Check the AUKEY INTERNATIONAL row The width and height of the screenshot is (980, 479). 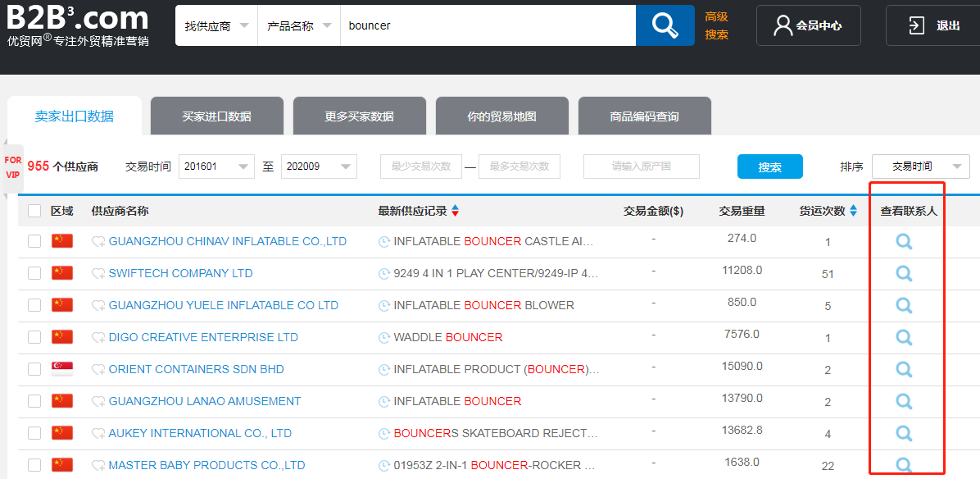tap(34, 433)
